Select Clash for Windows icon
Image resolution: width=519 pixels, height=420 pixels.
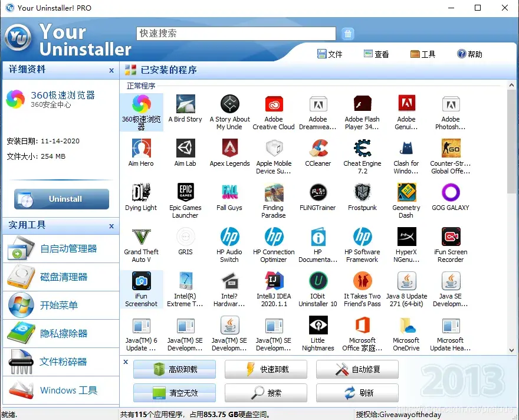coord(406,148)
